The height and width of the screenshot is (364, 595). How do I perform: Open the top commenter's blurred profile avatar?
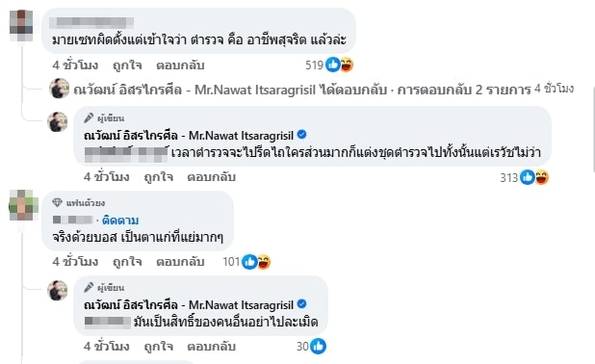(21, 25)
